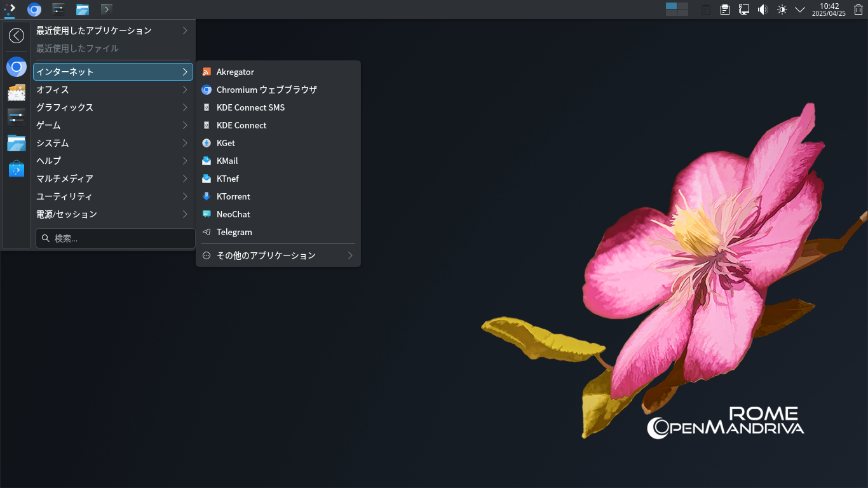Open System Settings icon in the sidebar
Screen dimensions: 868x488
point(17,116)
